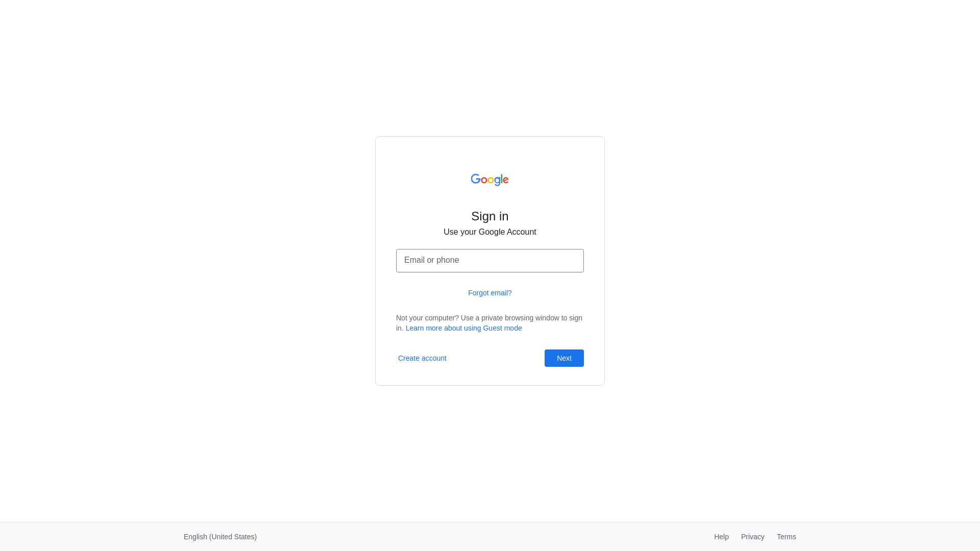This screenshot has height=551, width=980.
Task: Select Create account
Action: 422,358
